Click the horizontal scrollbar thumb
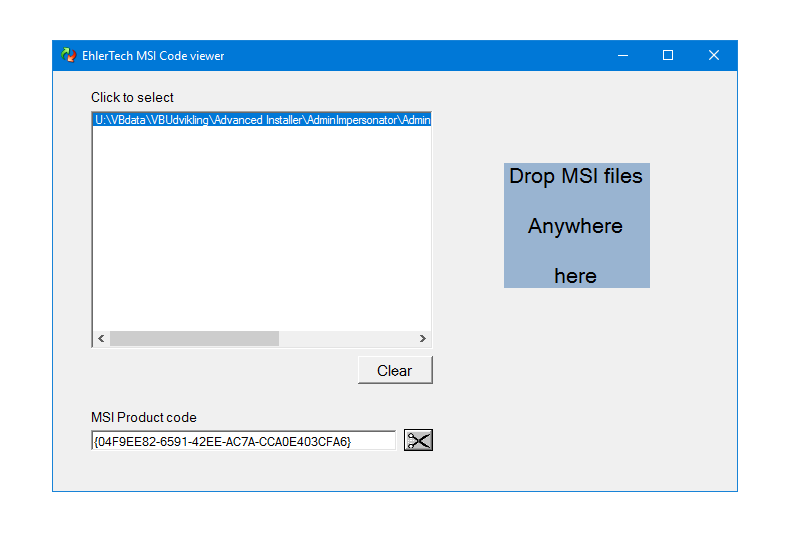The height and width of the screenshot is (548, 791). point(194,339)
